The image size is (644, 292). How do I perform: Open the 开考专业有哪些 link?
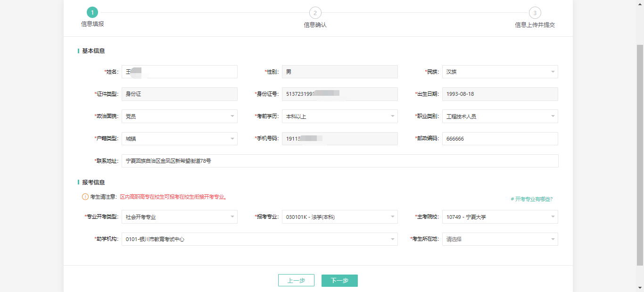pyautogui.click(x=531, y=199)
